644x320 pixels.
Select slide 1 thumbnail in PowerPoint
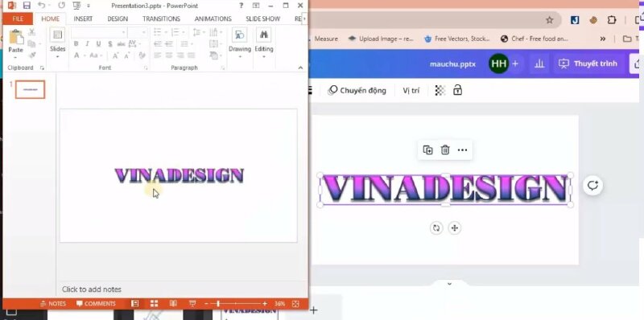point(31,89)
